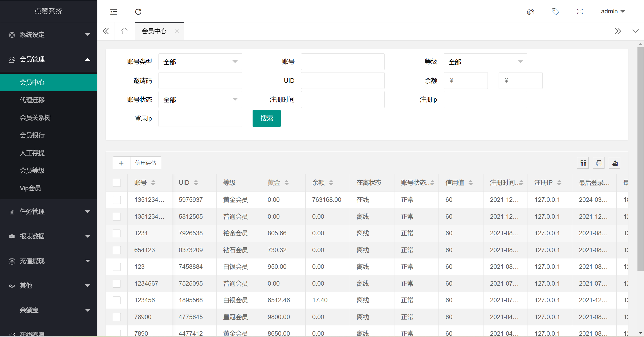Click the 搜索 button
The image size is (644, 337).
266,118
